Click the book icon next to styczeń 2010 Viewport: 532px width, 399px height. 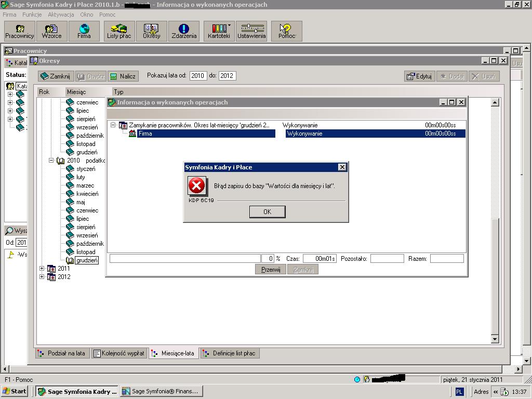(x=70, y=169)
